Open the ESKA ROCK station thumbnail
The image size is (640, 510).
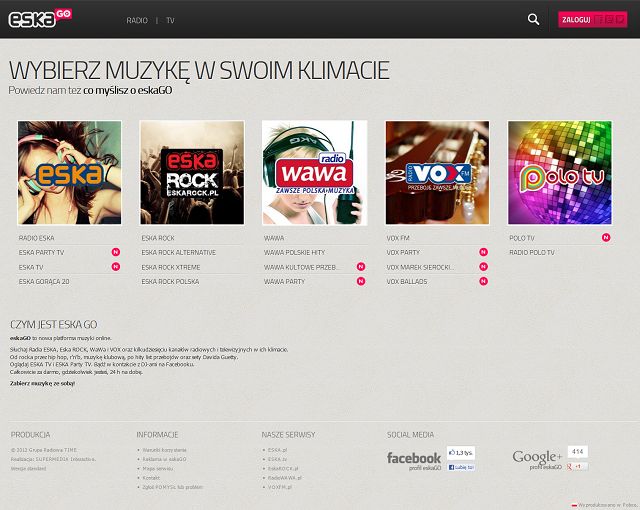pos(192,173)
